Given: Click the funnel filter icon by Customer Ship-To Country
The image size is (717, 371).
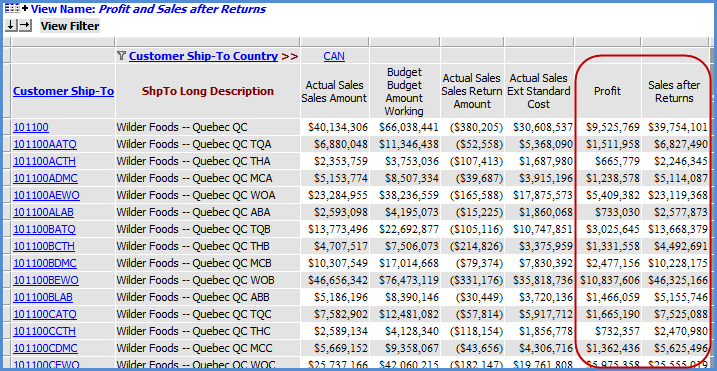Looking at the screenshot, I should [x=121, y=56].
